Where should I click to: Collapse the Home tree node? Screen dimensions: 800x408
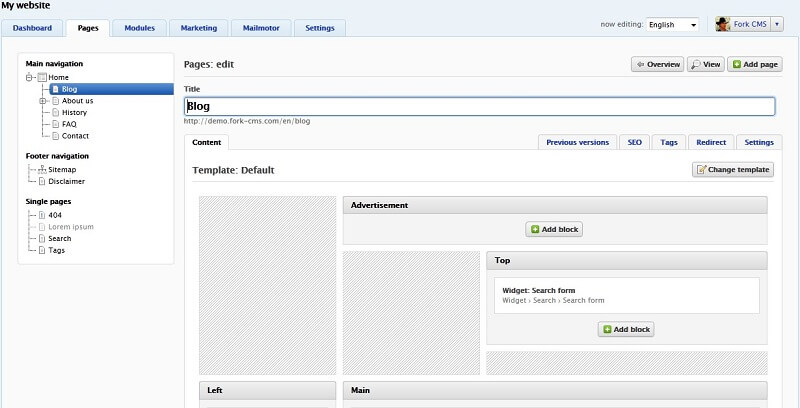pos(29,78)
